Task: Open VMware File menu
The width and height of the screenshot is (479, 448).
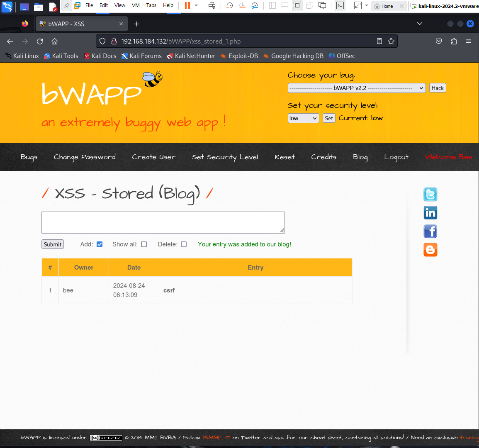Action: click(x=89, y=5)
